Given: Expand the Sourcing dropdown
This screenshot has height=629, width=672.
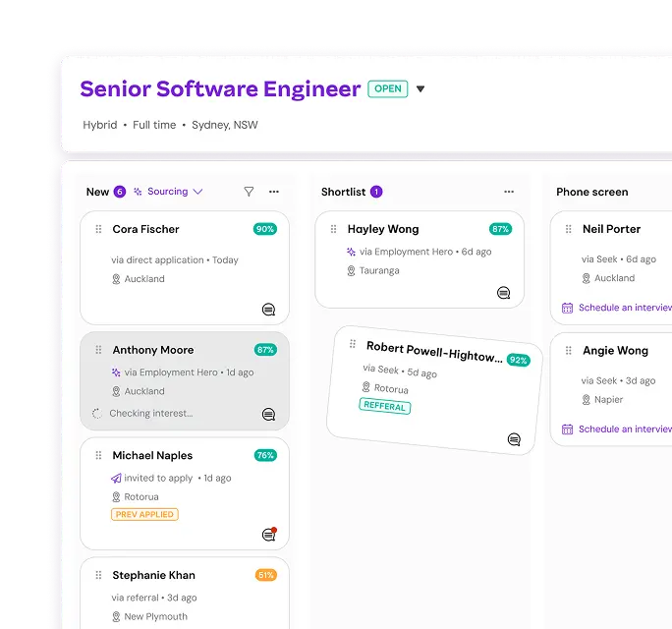Looking at the screenshot, I should click(168, 192).
